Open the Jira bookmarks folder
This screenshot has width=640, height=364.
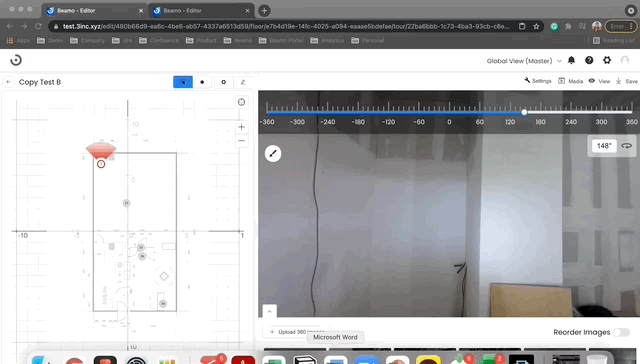tap(122, 40)
